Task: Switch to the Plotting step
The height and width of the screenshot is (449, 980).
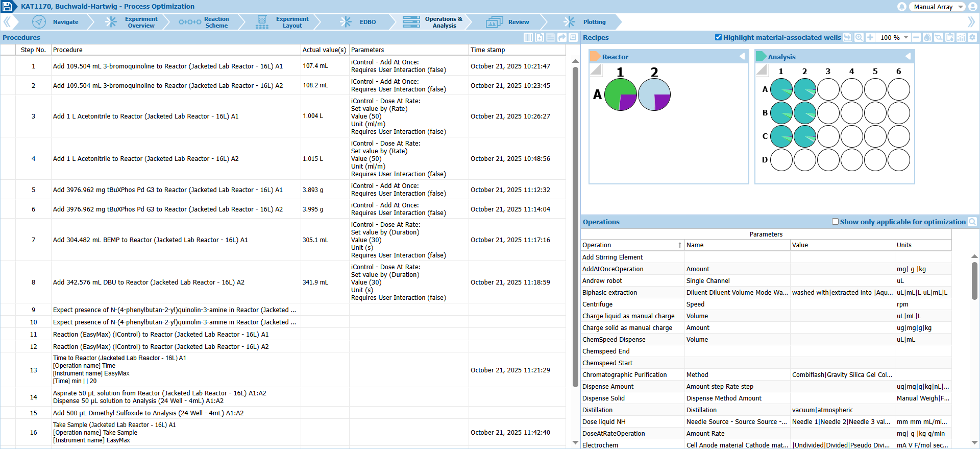Action: click(594, 22)
